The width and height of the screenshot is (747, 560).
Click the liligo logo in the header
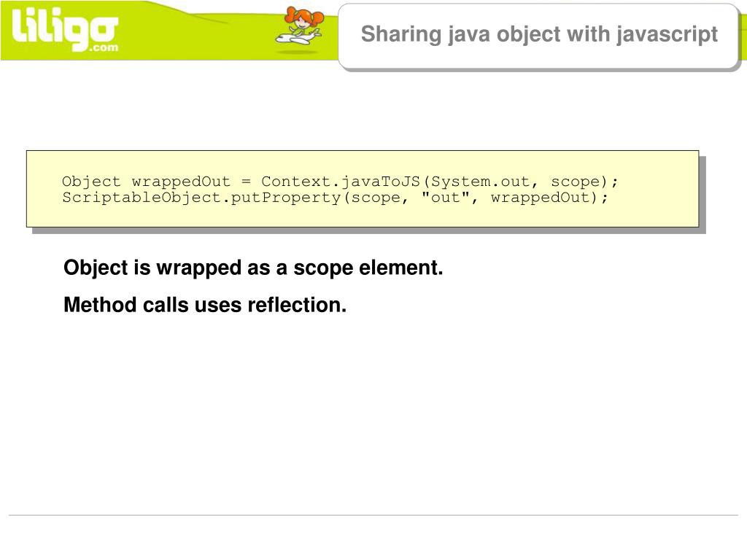[65, 29]
